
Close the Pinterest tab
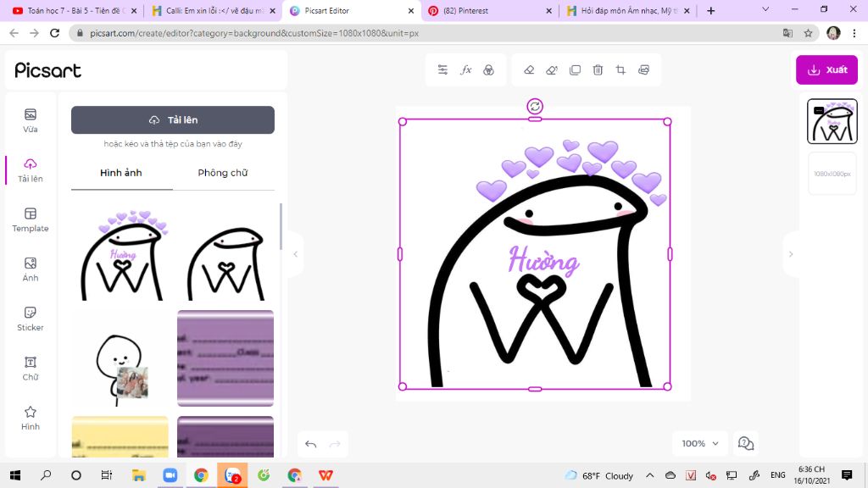(548, 10)
